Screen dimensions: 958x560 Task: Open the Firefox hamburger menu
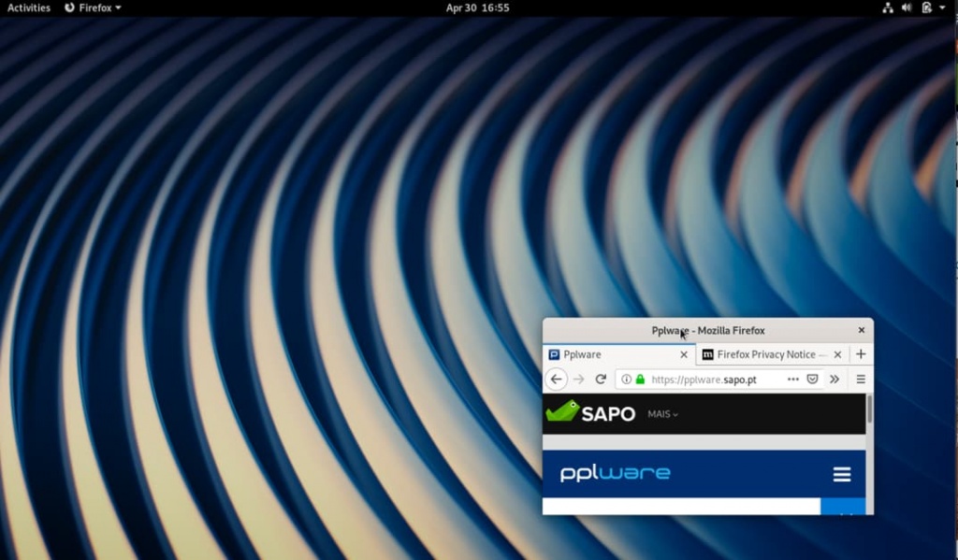[x=861, y=380]
